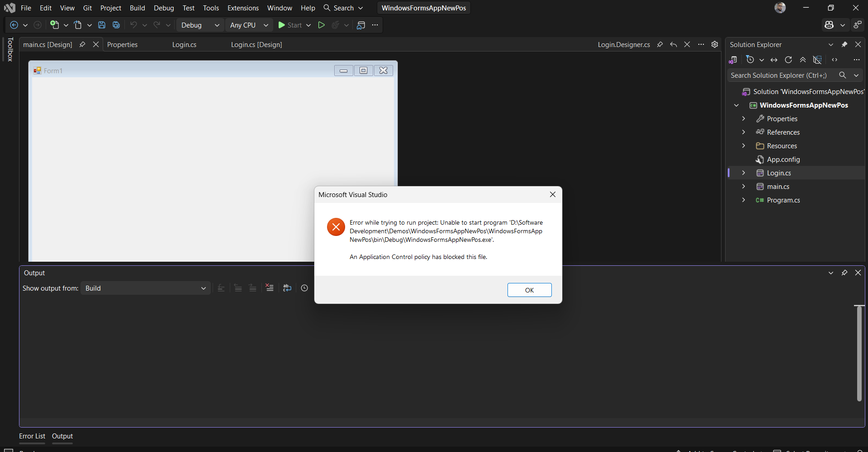Screen dimensions: 868x452
Task: Collapse the WindowsFormsAppNewPos project node
Action: 736,105
